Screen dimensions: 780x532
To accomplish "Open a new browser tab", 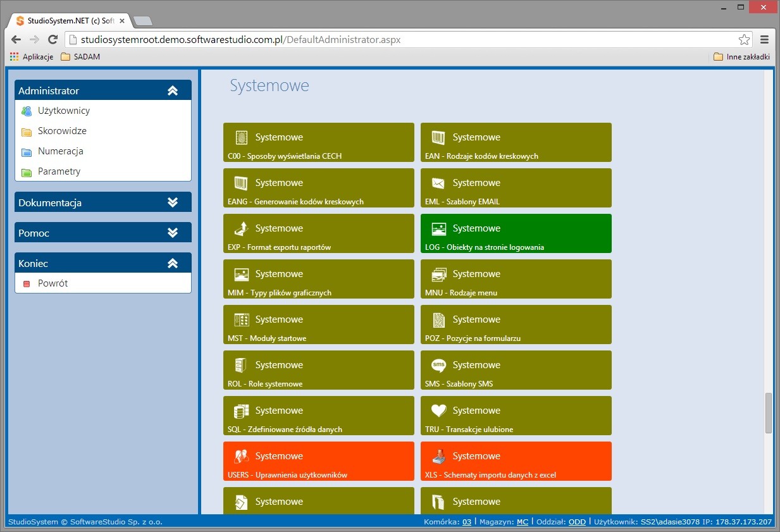I will [x=144, y=21].
